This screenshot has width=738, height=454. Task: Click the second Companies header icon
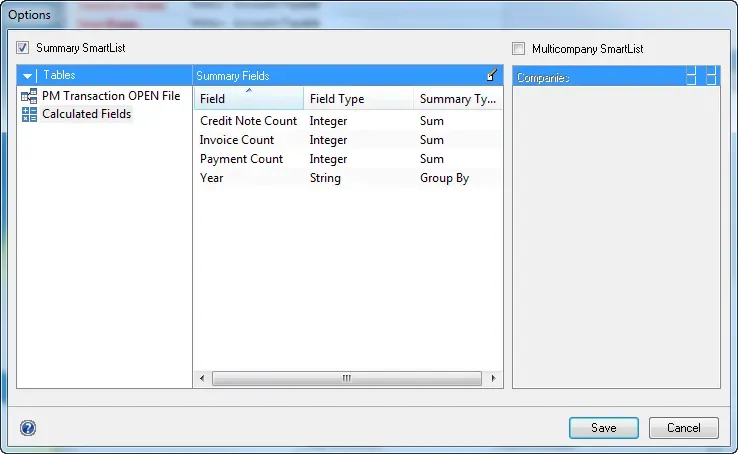point(711,77)
